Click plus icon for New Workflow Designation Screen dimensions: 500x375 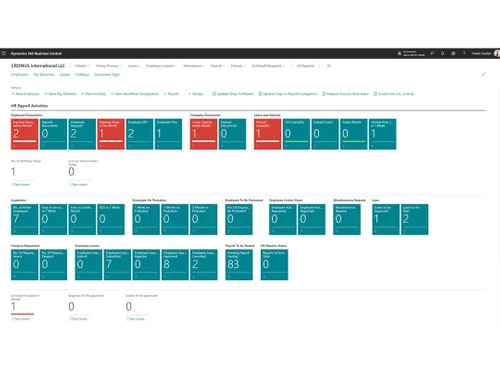[x=112, y=94]
